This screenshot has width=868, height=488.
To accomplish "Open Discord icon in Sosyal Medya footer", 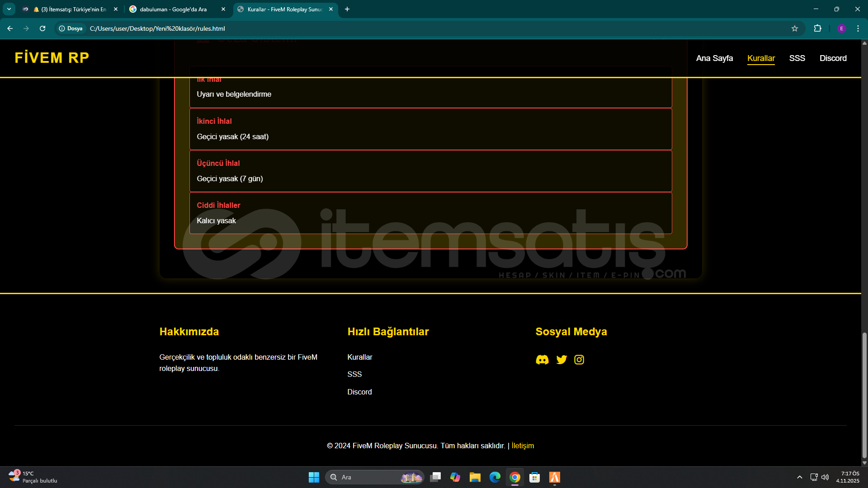I will pyautogui.click(x=542, y=360).
